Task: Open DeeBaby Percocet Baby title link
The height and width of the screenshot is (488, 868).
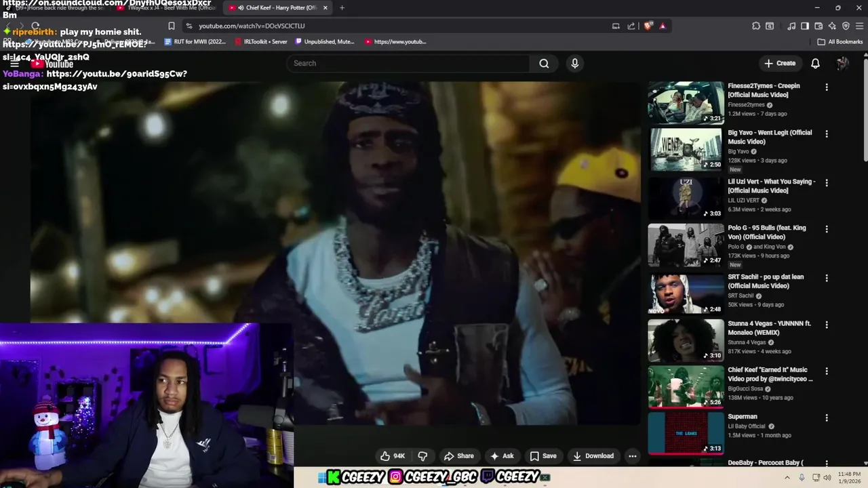Action: pos(766,463)
